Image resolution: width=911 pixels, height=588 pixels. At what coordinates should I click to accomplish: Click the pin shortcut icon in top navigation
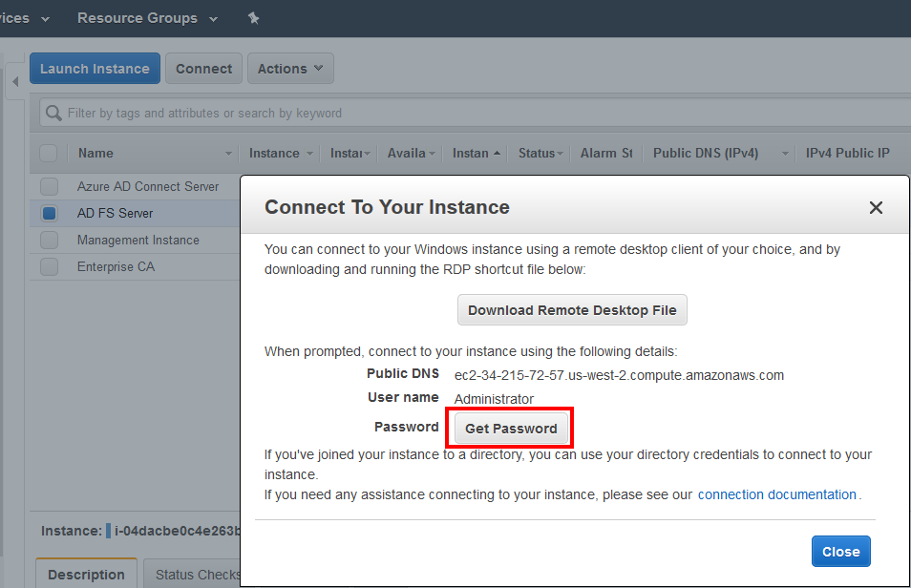(253, 17)
